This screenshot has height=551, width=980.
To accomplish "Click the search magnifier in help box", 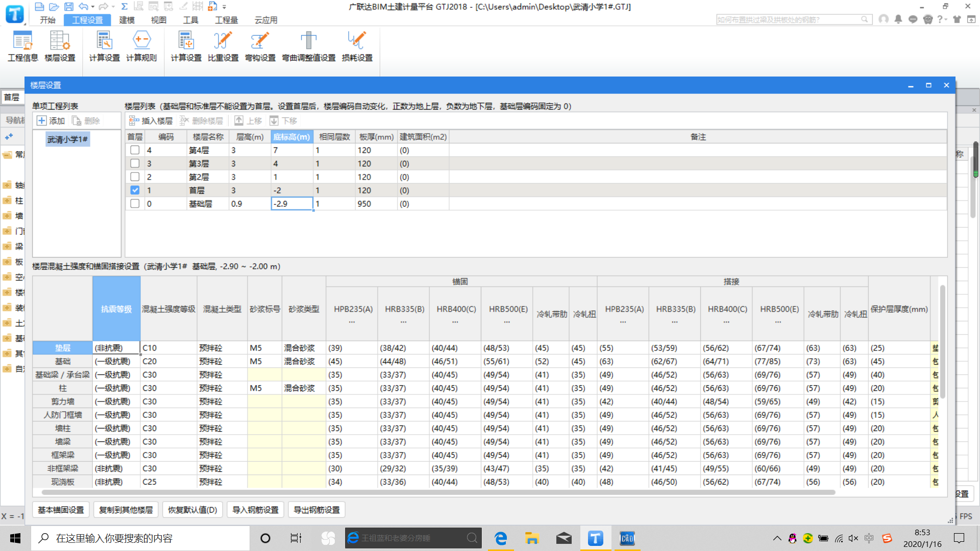I will [x=864, y=19].
